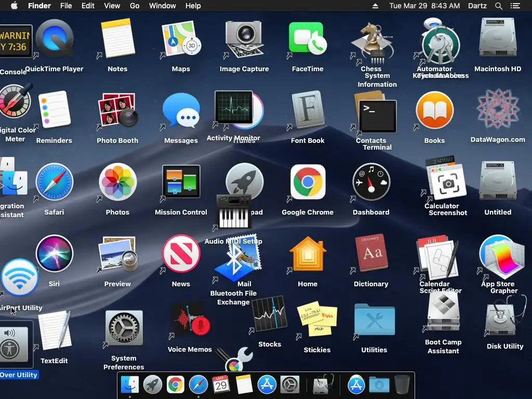Open the Books desktop icon
The width and height of the screenshot is (532, 399).
tap(434, 110)
